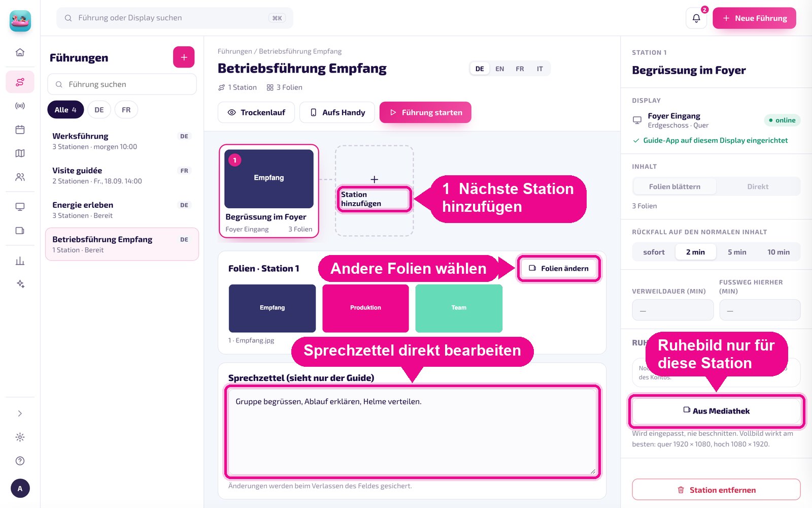This screenshot has width=812, height=508.
Task: Open notifications bell with badge 2
Action: pyautogui.click(x=696, y=18)
